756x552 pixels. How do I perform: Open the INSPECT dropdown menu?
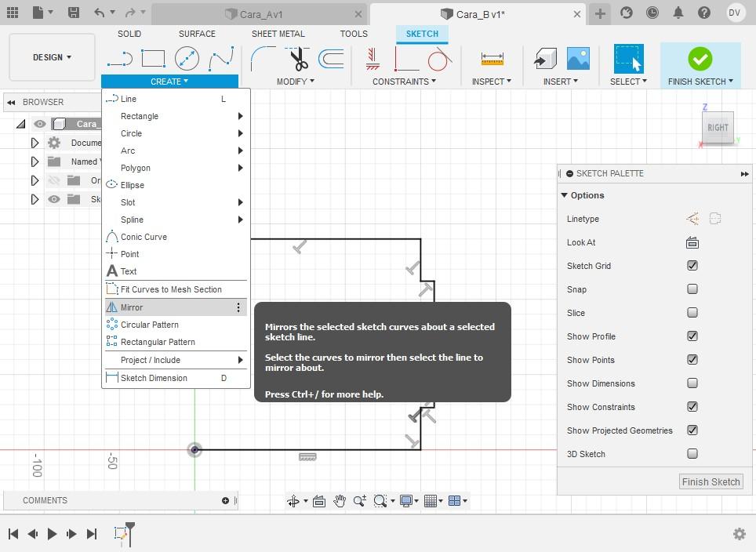click(x=491, y=82)
